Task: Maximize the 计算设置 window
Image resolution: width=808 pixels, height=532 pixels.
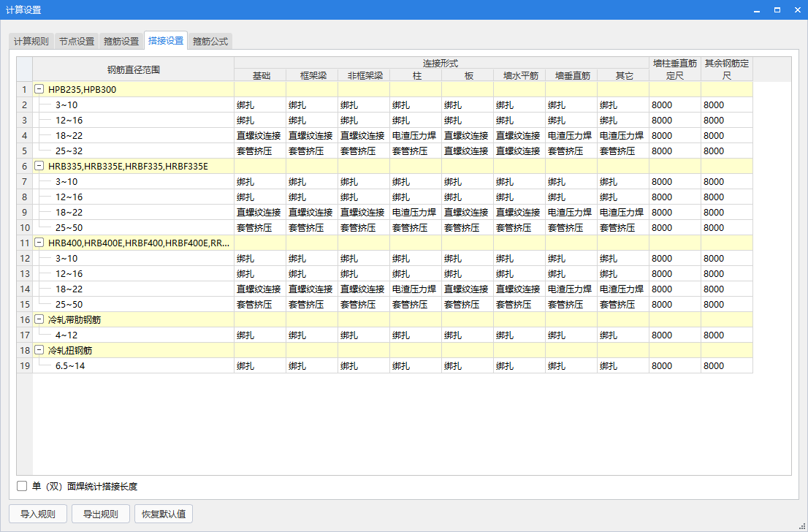Action: pyautogui.click(x=777, y=9)
